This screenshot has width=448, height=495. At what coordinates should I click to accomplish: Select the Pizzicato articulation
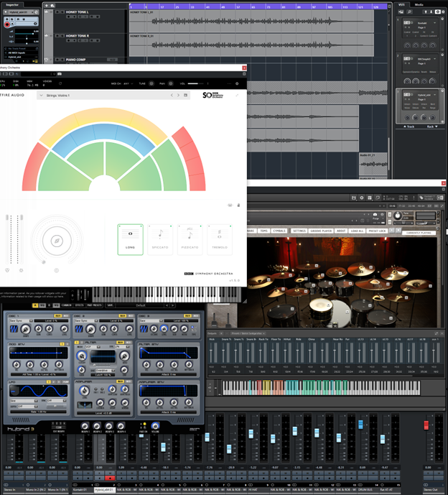coord(190,239)
